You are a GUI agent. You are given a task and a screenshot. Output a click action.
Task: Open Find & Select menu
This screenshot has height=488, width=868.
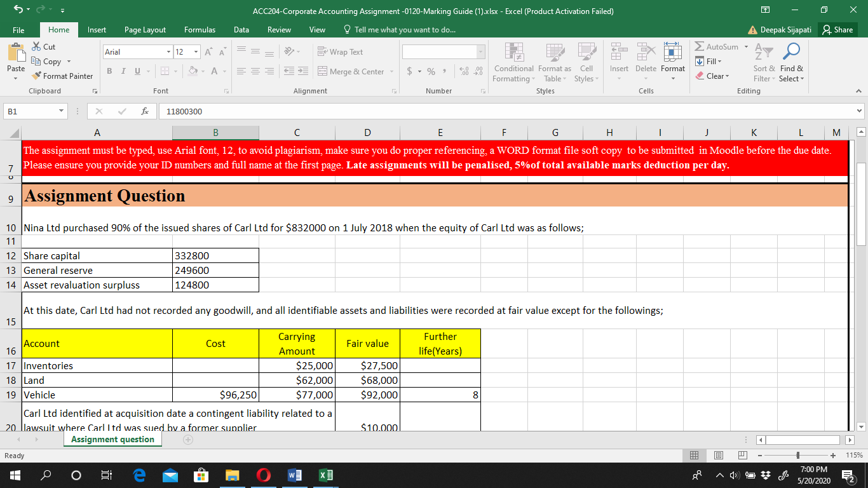791,64
